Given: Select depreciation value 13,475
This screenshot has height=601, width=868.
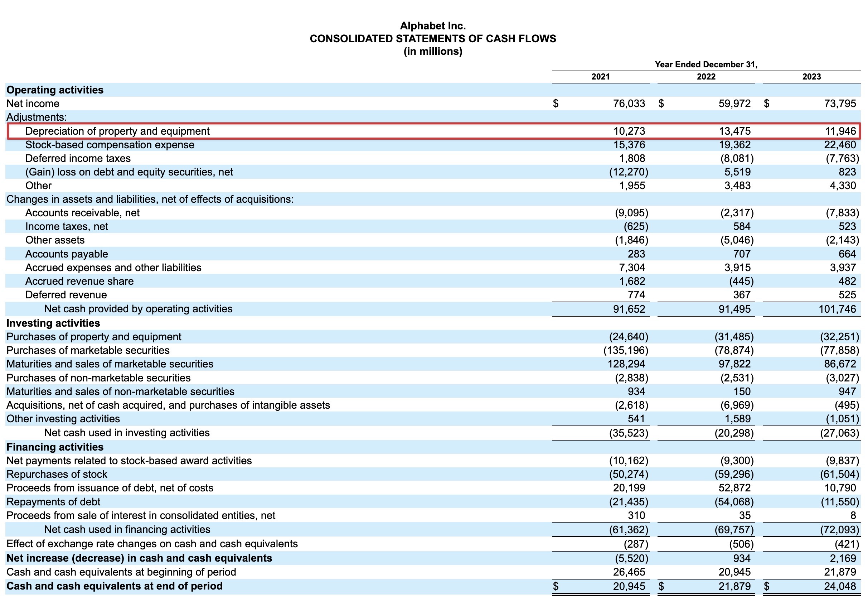Looking at the screenshot, I should [734, 131].
